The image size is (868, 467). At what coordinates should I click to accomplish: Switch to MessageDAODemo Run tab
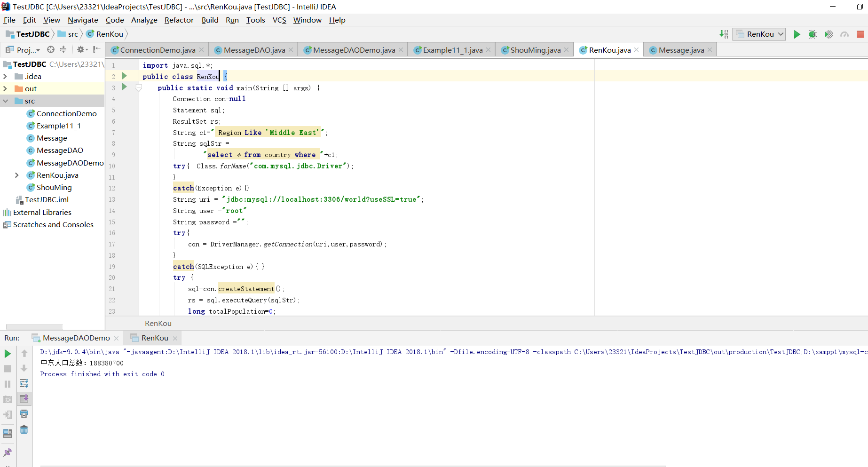click(76, 338)
